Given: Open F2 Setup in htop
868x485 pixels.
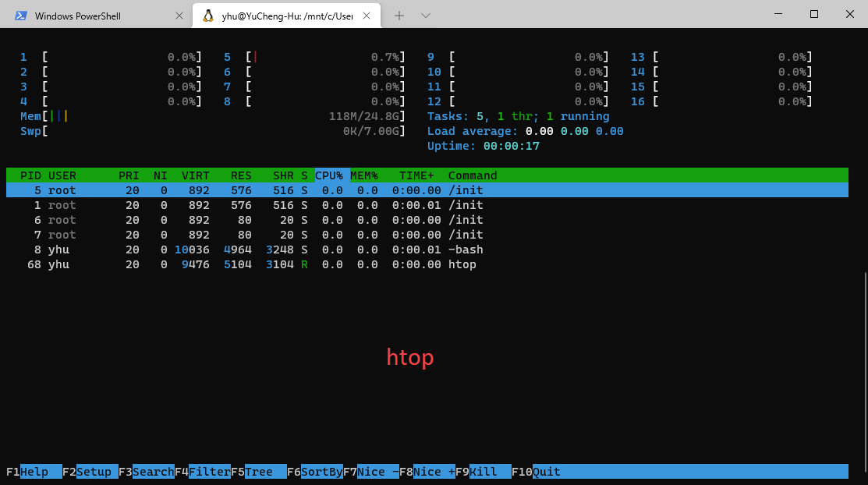Looking at the screenshot, I should [90, 472].
